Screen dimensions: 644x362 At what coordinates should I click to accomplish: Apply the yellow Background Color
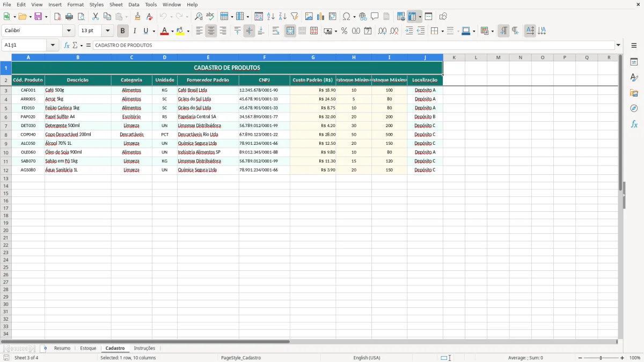180,31
